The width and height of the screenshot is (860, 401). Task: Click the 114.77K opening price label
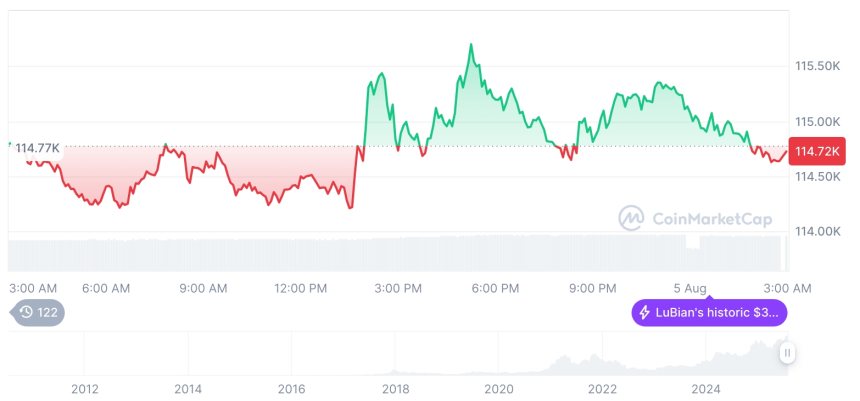click(37, 148)
